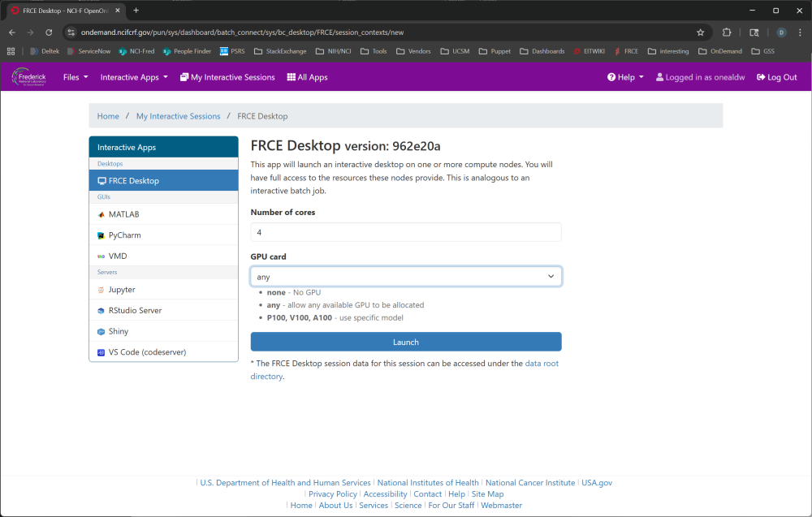Click the MATLAB icon in sidebar

click(101, 214)
